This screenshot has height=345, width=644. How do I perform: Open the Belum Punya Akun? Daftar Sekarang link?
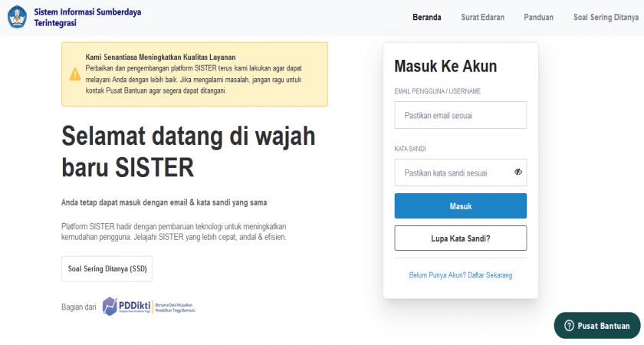(x=460, y=274)
